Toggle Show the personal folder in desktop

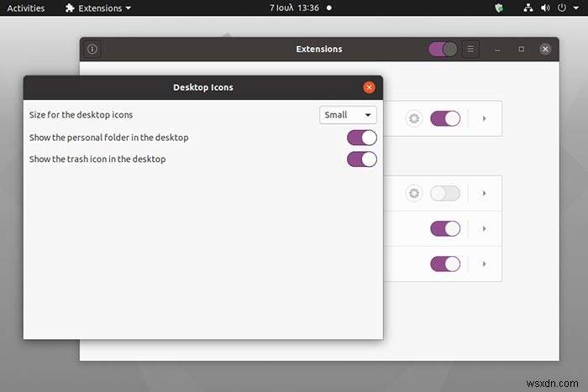361,138
